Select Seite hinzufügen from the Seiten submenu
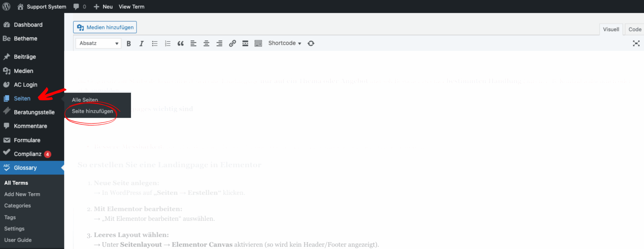The height and width of the screenshot is (249, 644). (x=93, y=111)
